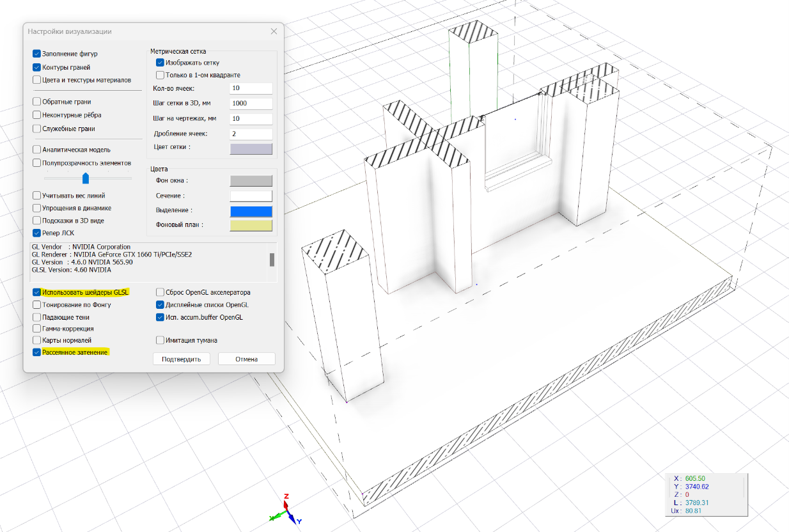Pick the Выделение blue color swatch
Screen dimensions: 789x532
251,211
